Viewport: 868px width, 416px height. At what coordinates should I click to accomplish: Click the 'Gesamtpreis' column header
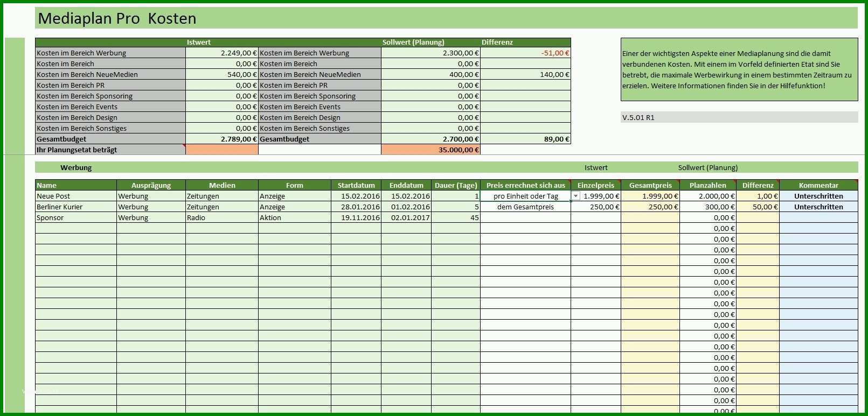650,185
